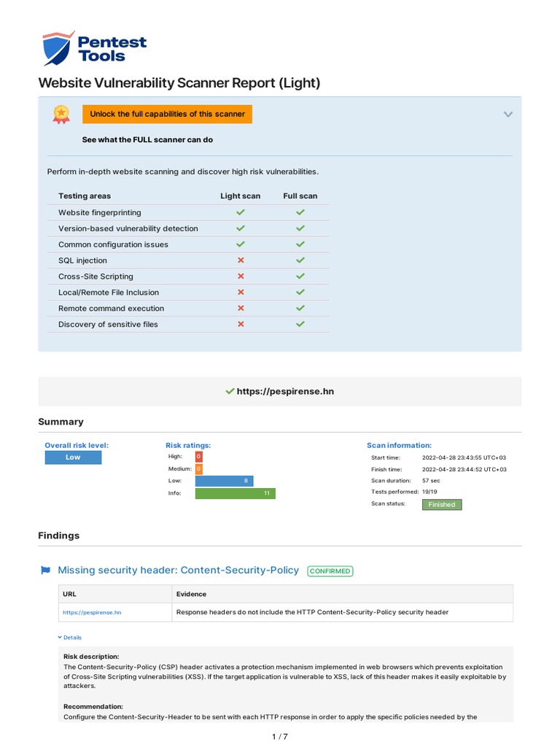Click the '1 / 7' page number indicator

[280, 737]
